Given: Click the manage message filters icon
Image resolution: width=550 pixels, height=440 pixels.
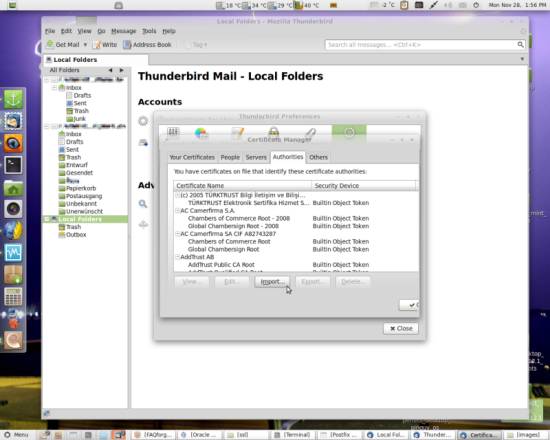Looking at the screenshot, I should click(x=143, y=225).
